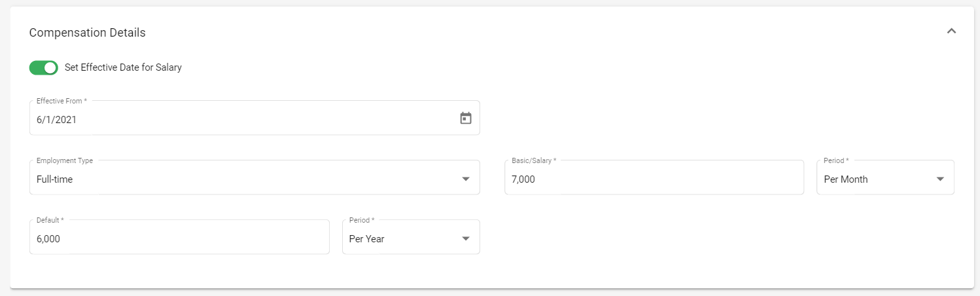Image resolution: width=980 pixels, height=296 pixels.
Task: Toggle Set Effective Date for Salary switch
Action: tap(44, 67)
